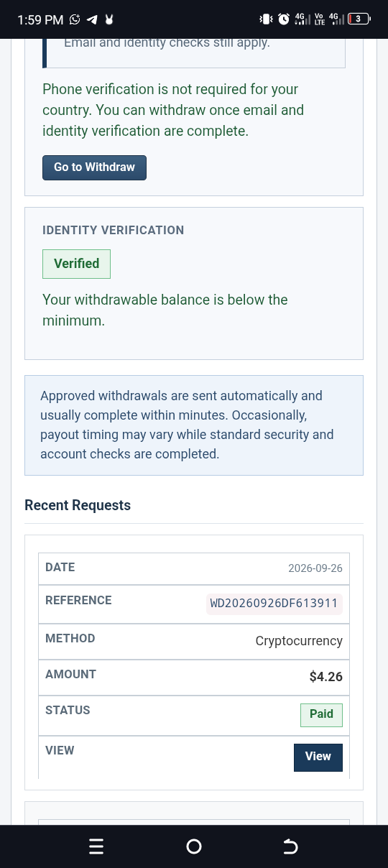Tap the Cryptocurrency method value
Viewport: 388px width, 868px height.
pos(299,641)
